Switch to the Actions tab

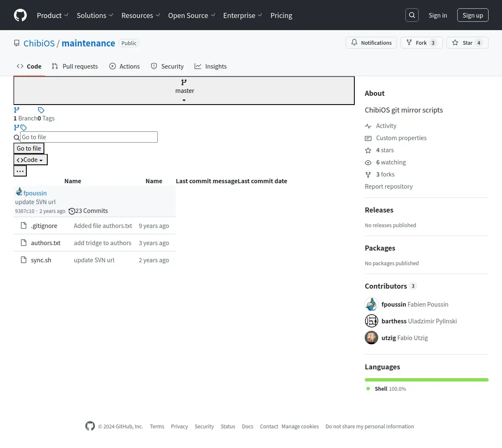point(124,66)
